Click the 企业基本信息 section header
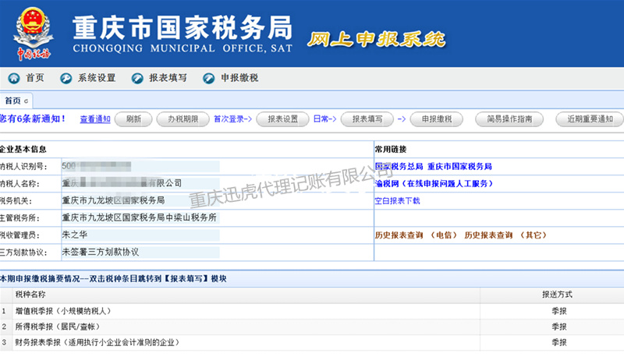624x364 pixels. pyautogui.click(x=23, y=149)
